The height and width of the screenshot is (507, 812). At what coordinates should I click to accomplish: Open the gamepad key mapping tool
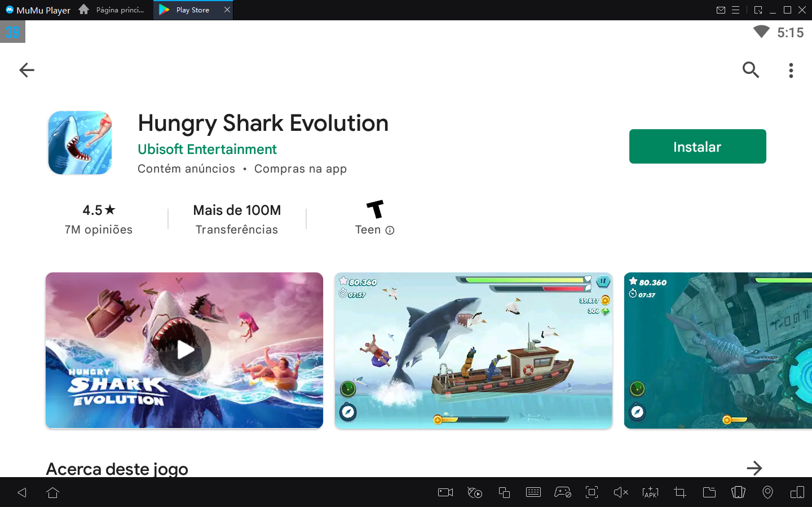point(563,492)
